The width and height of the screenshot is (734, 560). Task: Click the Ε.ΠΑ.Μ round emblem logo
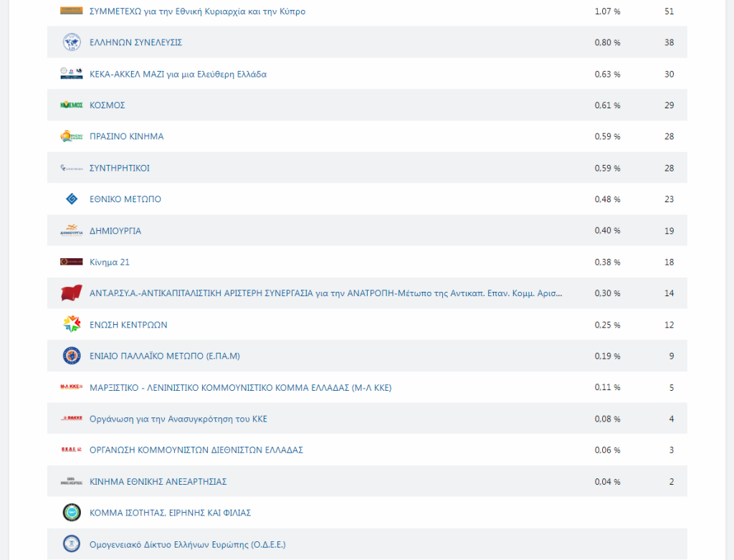tap(72, 356)
